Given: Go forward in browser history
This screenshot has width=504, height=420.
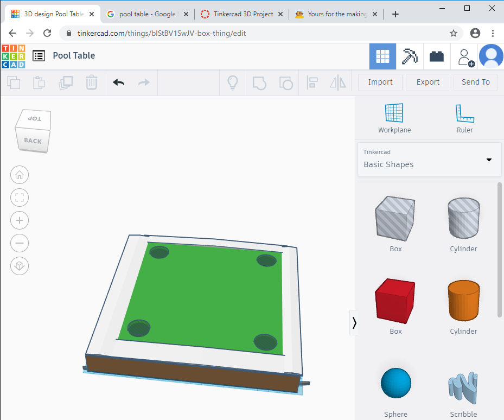Looking at the screenshot, I should (30, 33).
